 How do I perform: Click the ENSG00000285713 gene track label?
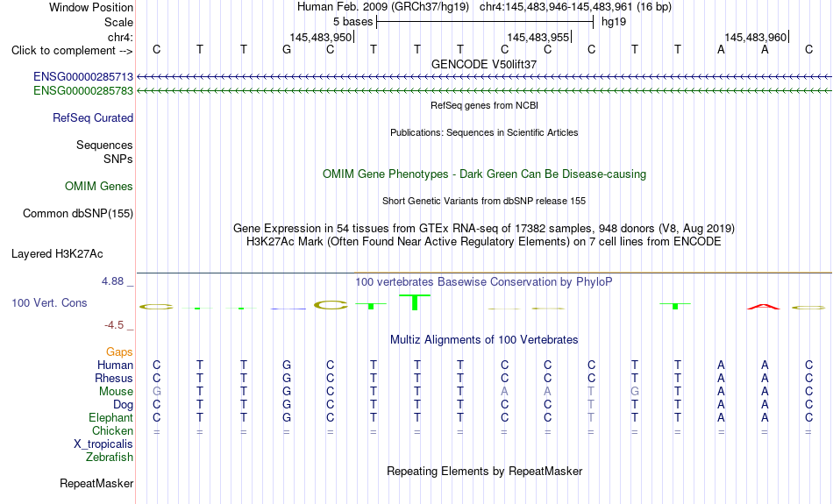point(83,77)
